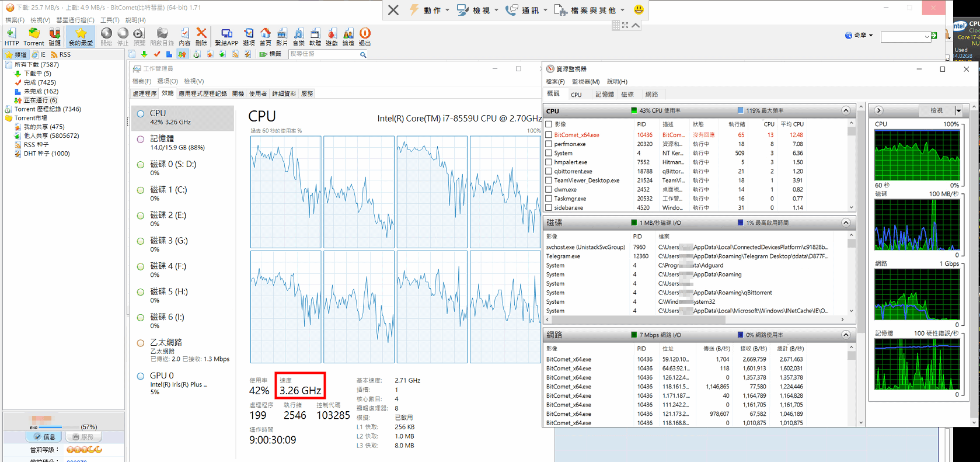Image resolution: width=980 pixels, height=462 pixels.
Task: Click the red checkmark completed filter icon
Action: point(156,54)
